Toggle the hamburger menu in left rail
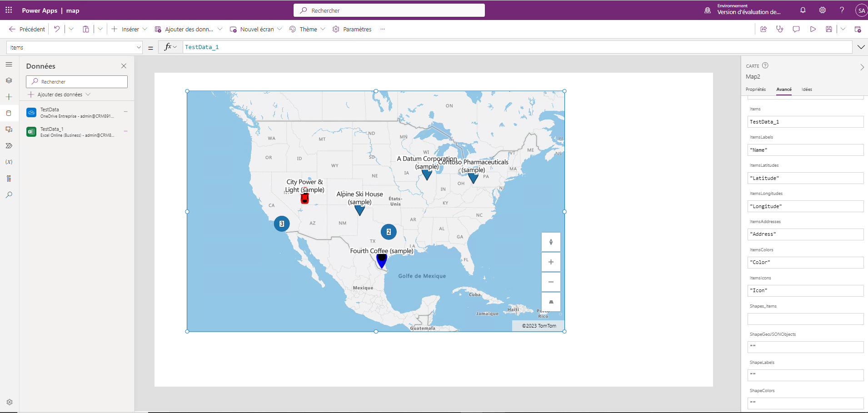This screenshot has height=413, width=868. (x=9, y=65)
